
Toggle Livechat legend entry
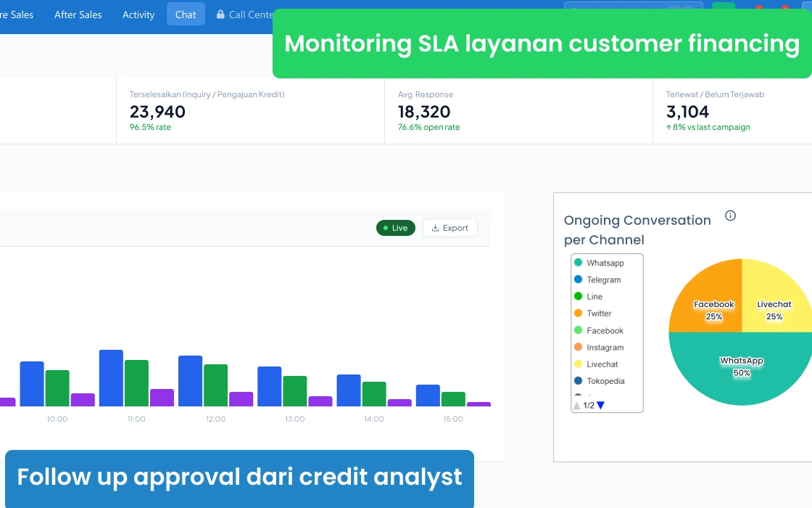point(596,364)
